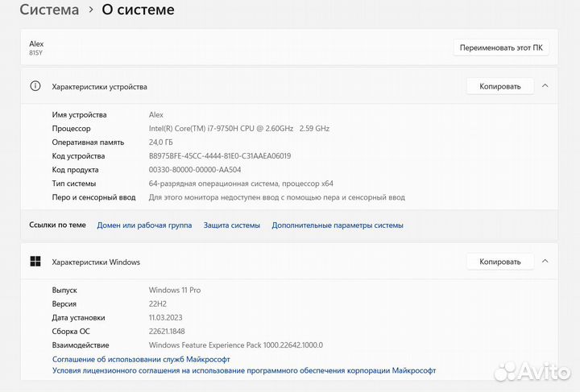
Task: Select the Код продукта label
Action: [75, 170]
